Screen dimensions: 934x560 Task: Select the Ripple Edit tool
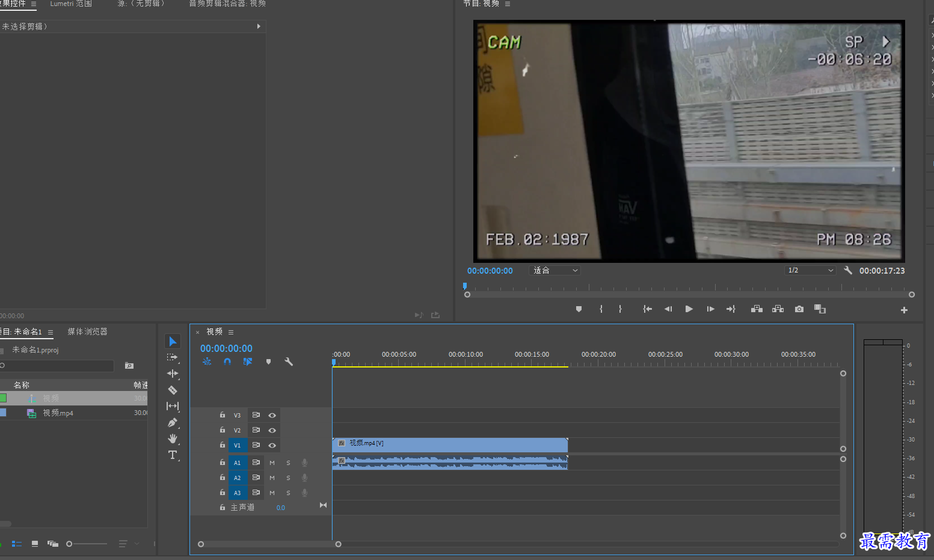coord(173,374)
